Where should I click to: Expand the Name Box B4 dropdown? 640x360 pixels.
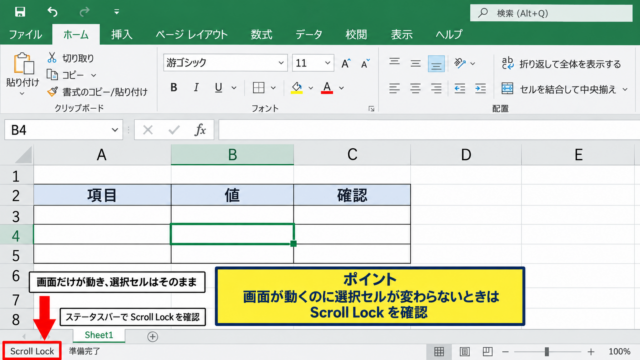pyautogui.click(x=115, y=130)
